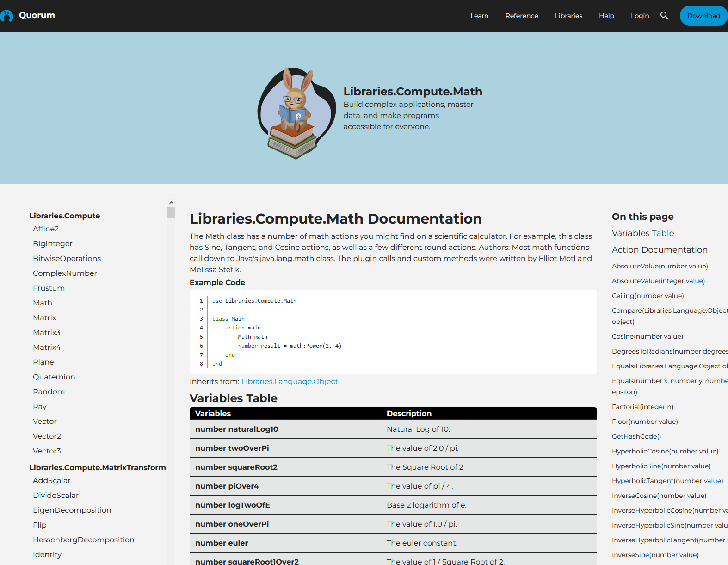Open HessenbergDecomposition in the sidebar
The width and height of the screenshot is (728, 565).
[x=83, y=540]
